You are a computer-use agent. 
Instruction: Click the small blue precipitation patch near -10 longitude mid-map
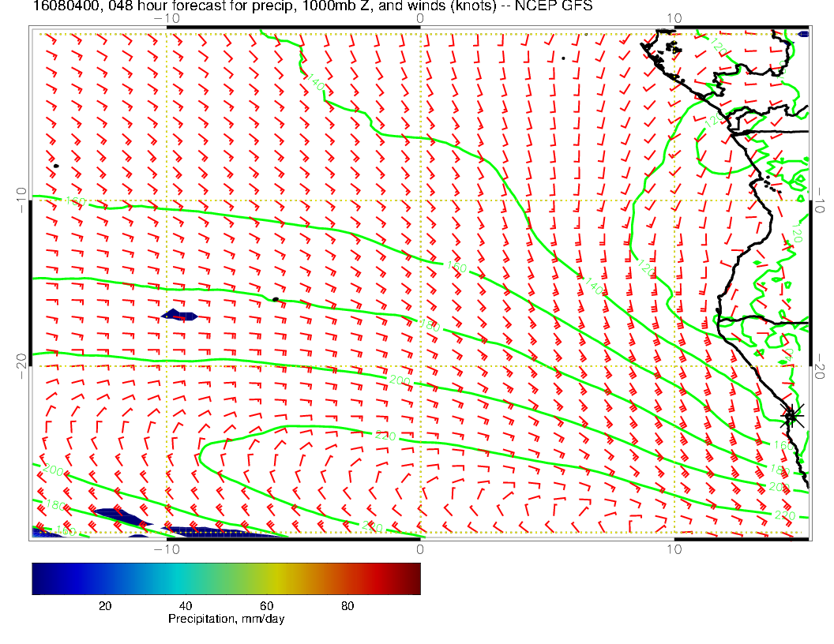(x=179, y=316)
